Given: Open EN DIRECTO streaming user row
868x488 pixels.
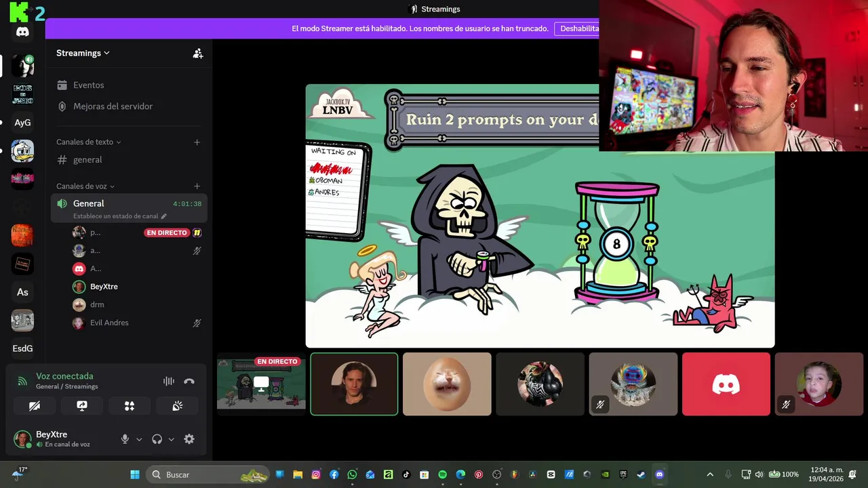Looking at the screenshot, I should [x=137, y=232].
